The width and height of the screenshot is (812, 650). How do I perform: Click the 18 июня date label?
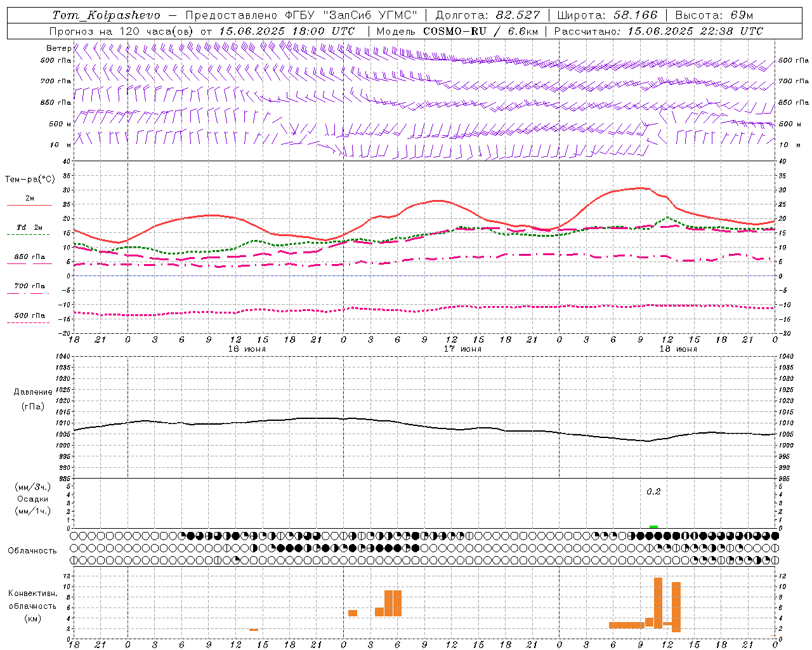[678, 349]
